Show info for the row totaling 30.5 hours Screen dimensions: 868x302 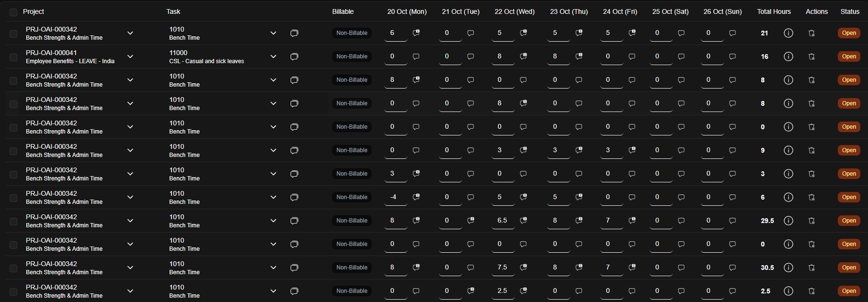pos(788,268)
